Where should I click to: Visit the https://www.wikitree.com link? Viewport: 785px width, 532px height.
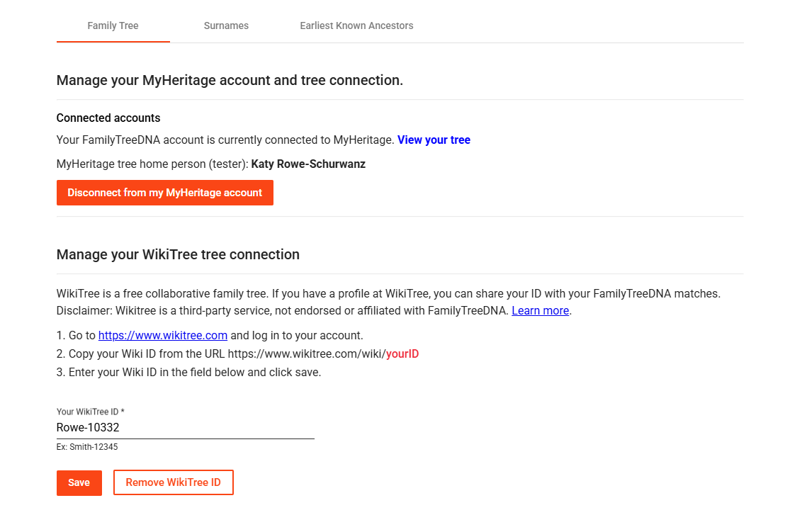pyautogui.click(x=163, y=335)
